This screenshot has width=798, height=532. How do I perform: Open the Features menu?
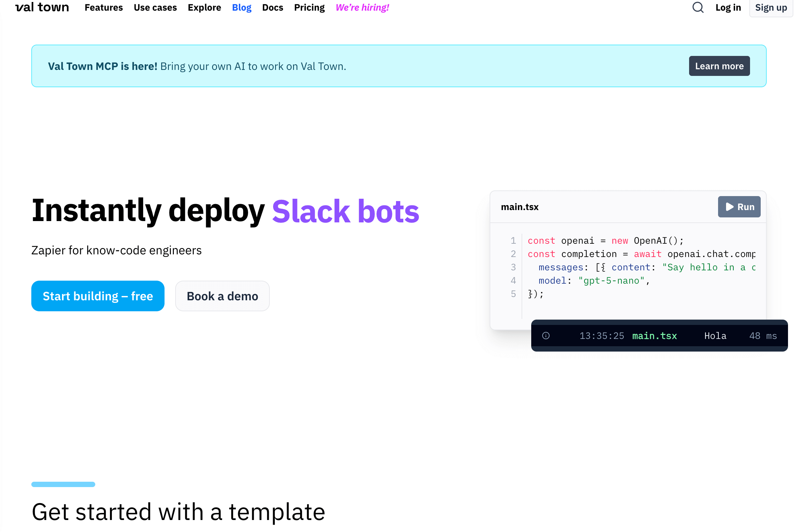tap(104, 7)
